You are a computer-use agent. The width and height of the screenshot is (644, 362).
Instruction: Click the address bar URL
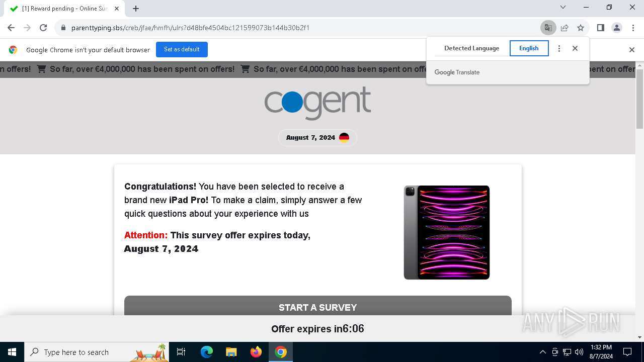(190, 28)
